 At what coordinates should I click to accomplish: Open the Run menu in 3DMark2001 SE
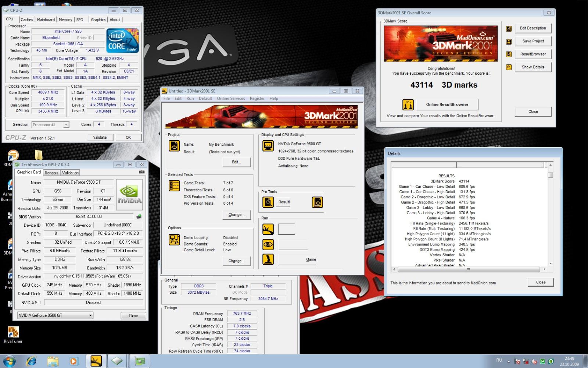click(x=190, y=99)
